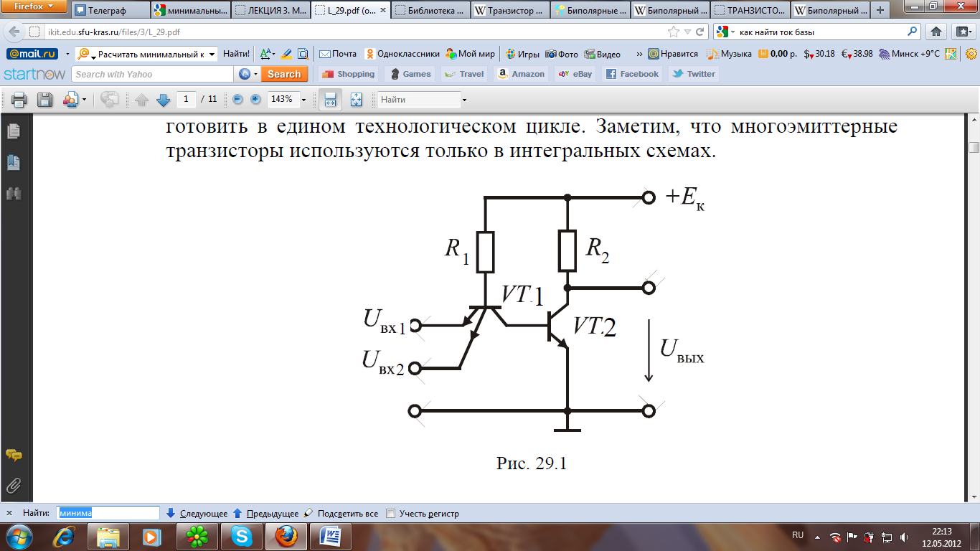The image size is (980, 551).
Task: Check Минск +9°C weather widget
Action: tap(910, 54)
